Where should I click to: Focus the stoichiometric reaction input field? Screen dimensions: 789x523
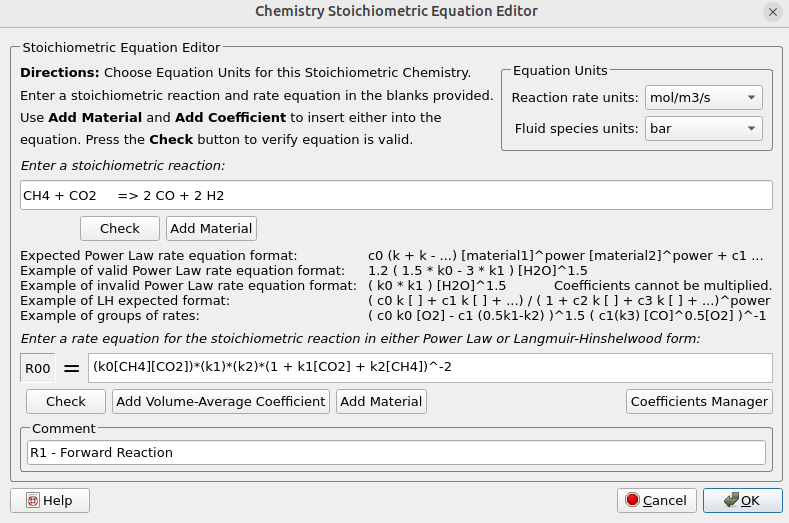[396, 195]
